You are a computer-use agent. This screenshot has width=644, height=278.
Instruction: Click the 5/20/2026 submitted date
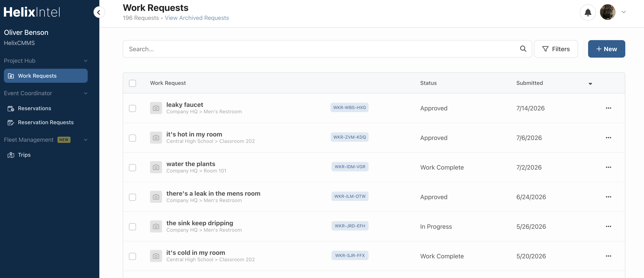[531, 256]
